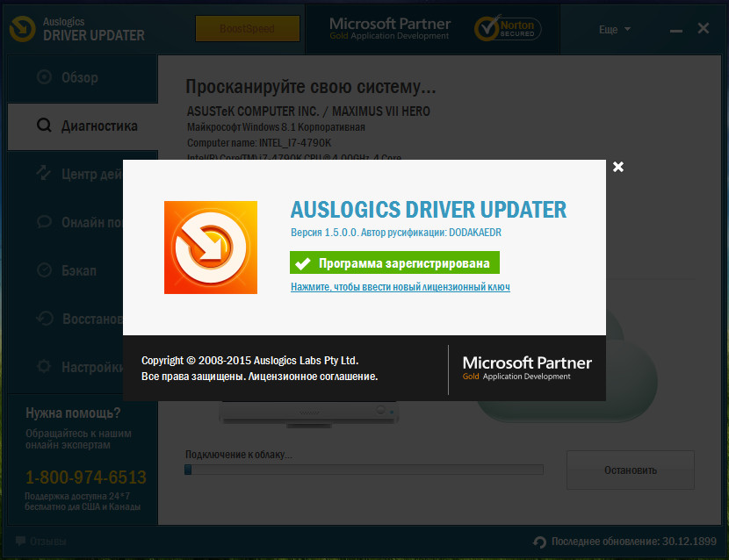Screen dimensions: 729x560
Task: Click the clock icon next to Бэкап
Action: point(44,270)
